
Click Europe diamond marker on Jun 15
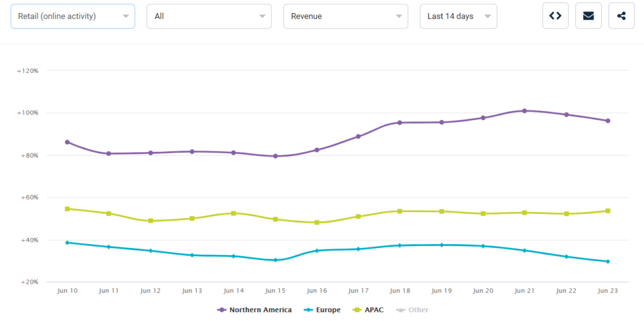[275, 260]
